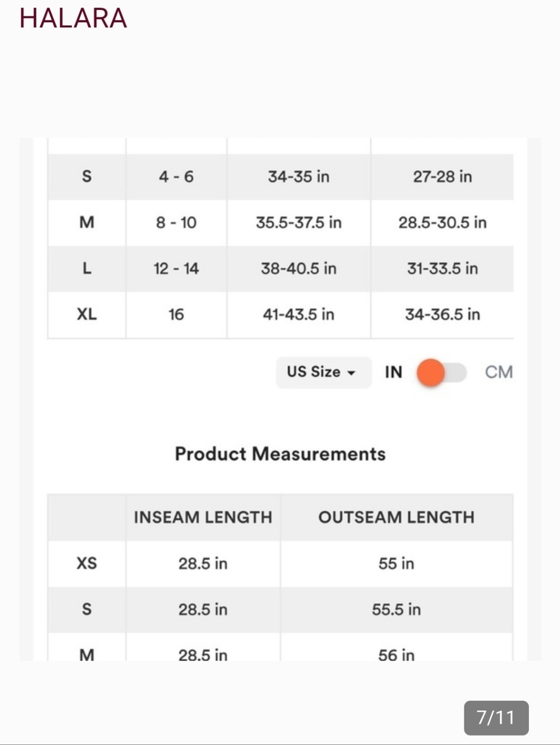This screenshot has width=560, height=745.
Task: Click the dropdown arrow beside US Size
Action: click(352, 373)
